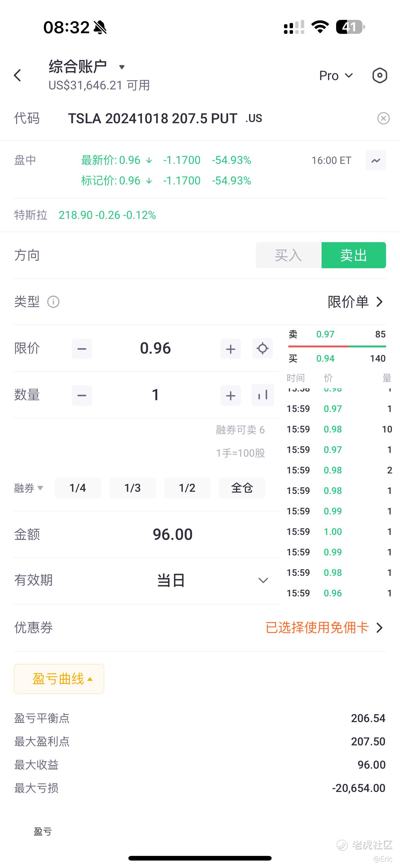
Task: Open the price chart icon
Action: coord(376,160)
